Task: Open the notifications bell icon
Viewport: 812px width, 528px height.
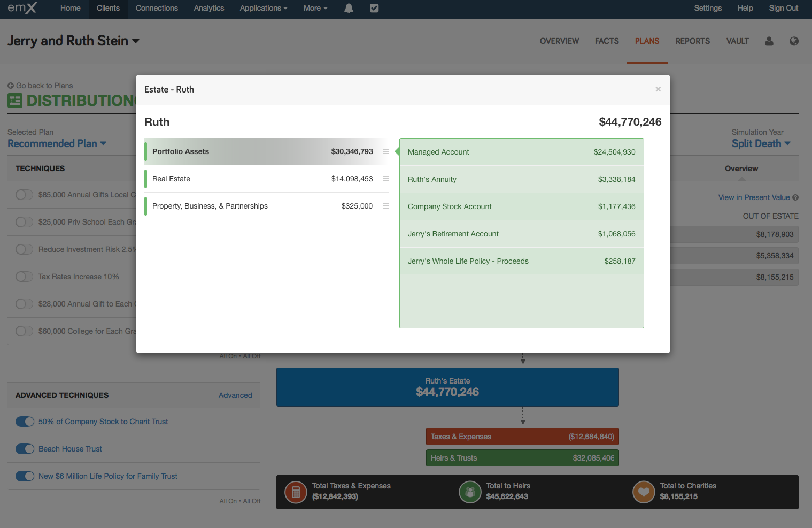Action: [349, 8]
